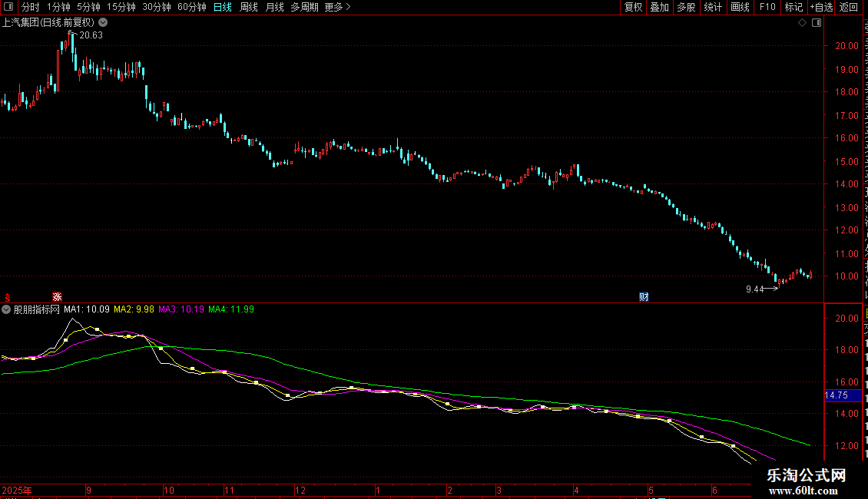Click the 20.00 label on the main price axis

tap(847, 46)
